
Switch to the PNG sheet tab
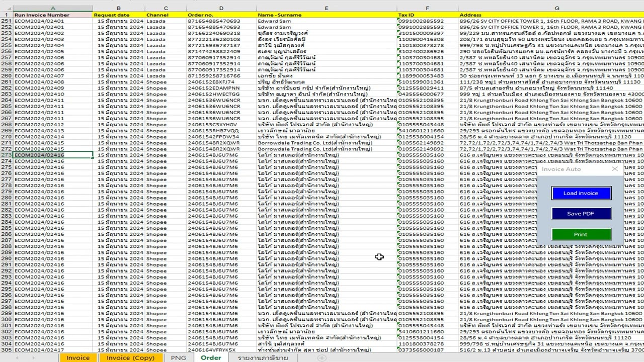click(178, 357)
